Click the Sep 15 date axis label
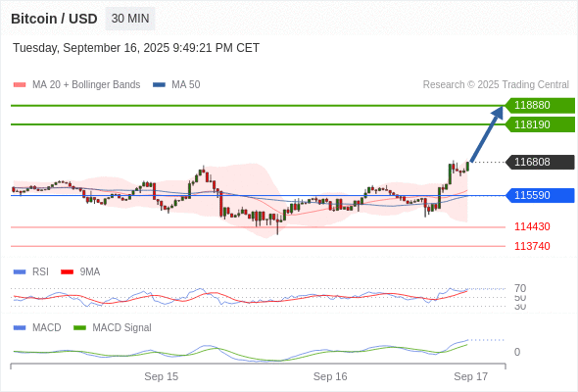The height and width of the screenshot is (392, 578). (161, 376)
